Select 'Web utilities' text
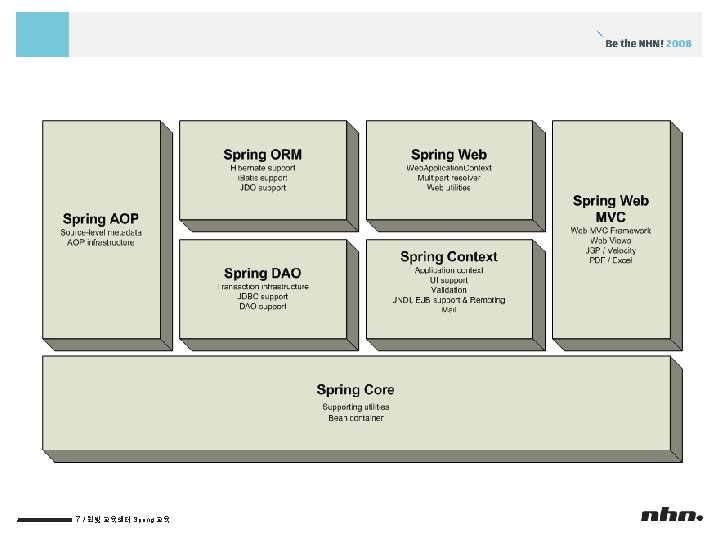Viewport: 720px width, 540px height. click(449, 188)
